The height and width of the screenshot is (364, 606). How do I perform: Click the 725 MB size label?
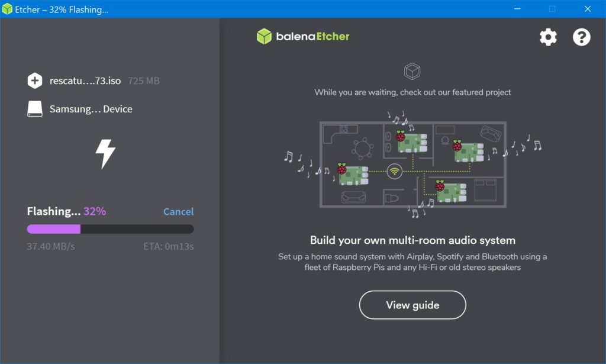coord(144,80)
